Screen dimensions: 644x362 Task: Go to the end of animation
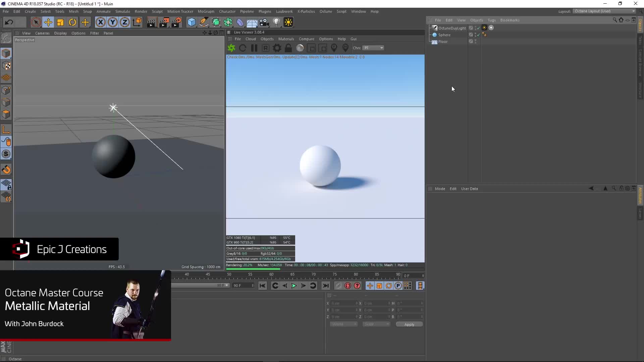coord(326,286)
